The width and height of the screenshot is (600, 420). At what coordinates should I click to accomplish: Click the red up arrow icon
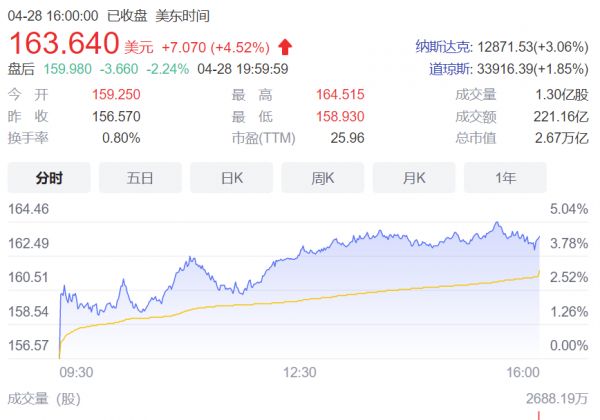(286, 46)
